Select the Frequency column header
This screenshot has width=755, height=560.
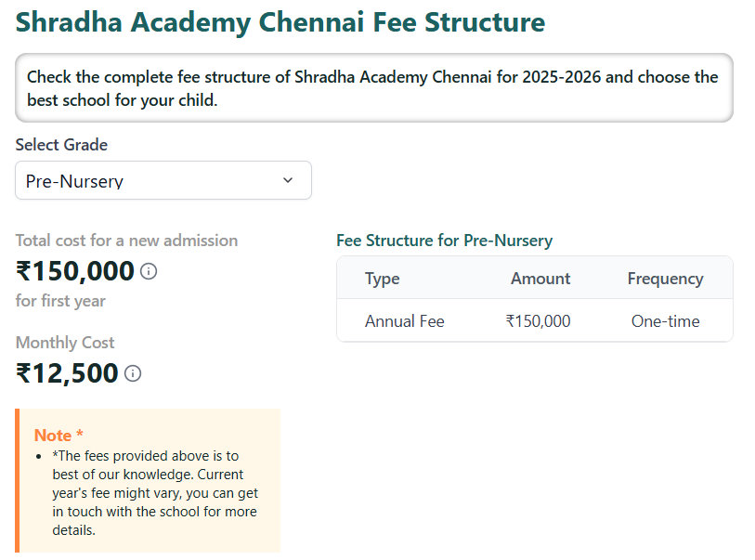(665, 278)
